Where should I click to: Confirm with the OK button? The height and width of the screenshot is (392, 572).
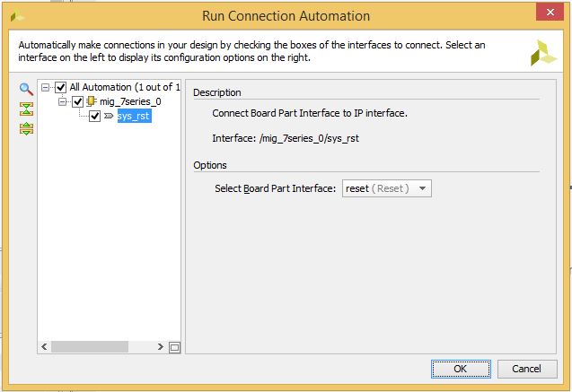point(461,369)
